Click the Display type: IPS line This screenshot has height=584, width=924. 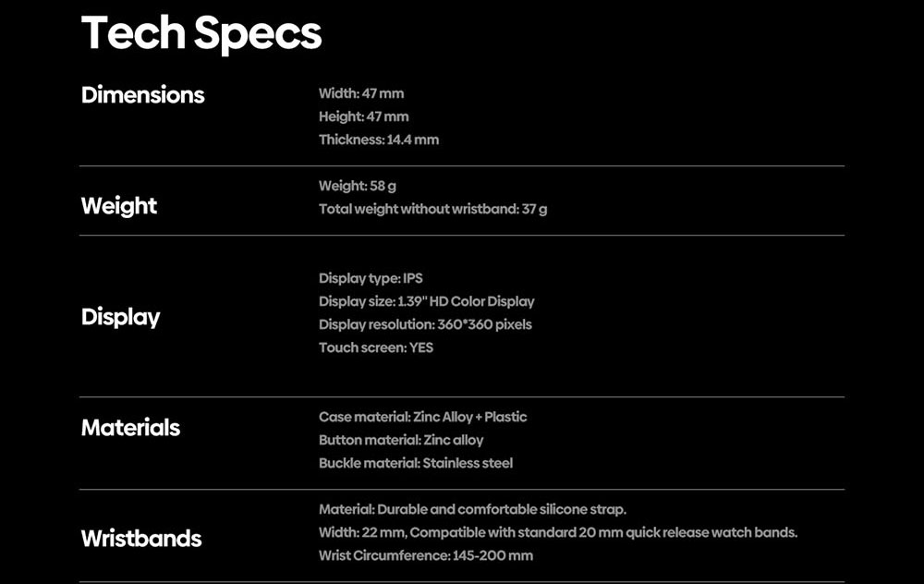pos(371,278)
